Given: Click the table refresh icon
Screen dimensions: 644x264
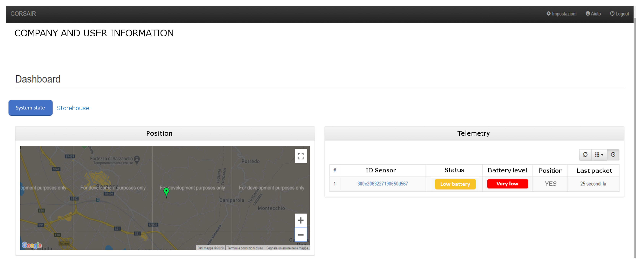Looking at the screenshot, I should (x=585, y=155).
